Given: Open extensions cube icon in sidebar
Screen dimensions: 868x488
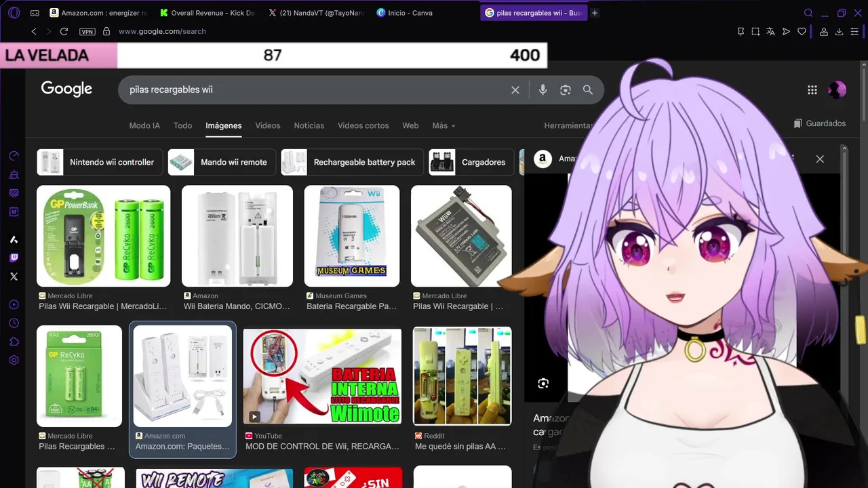Looking at the screenshot, I should pos(14,342).
